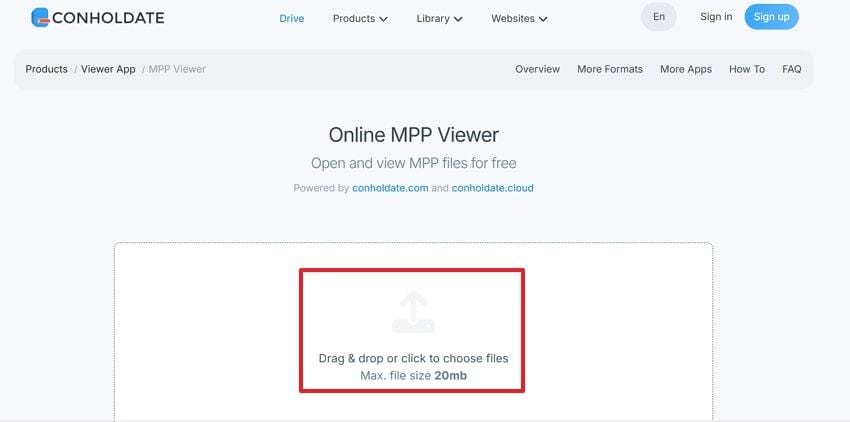Viewport: 850px width, 422px height.
Task: Open More Apps link
Action: pyautogui.click(x=686, y=69)
